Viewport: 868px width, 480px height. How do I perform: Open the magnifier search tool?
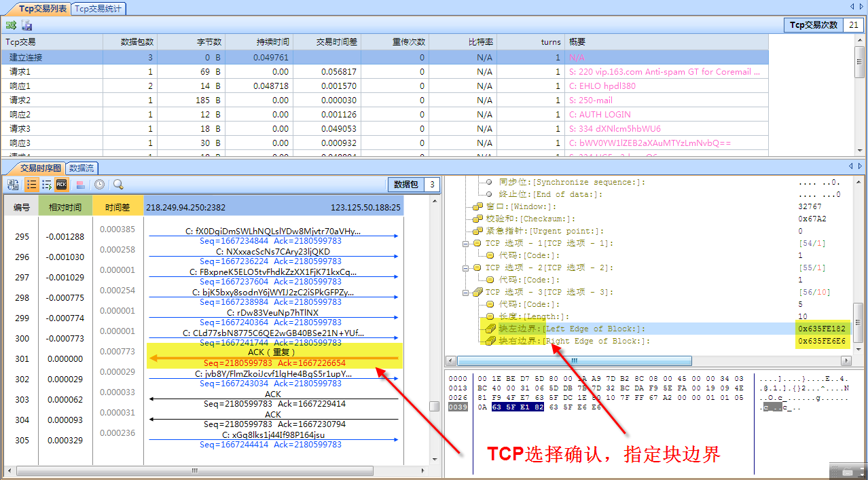[x=118, y=184]
